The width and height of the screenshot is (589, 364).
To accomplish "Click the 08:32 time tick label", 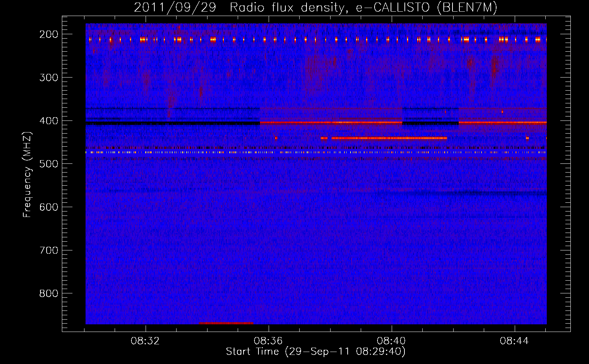I will pyautogui.click(x=146, y=341).
